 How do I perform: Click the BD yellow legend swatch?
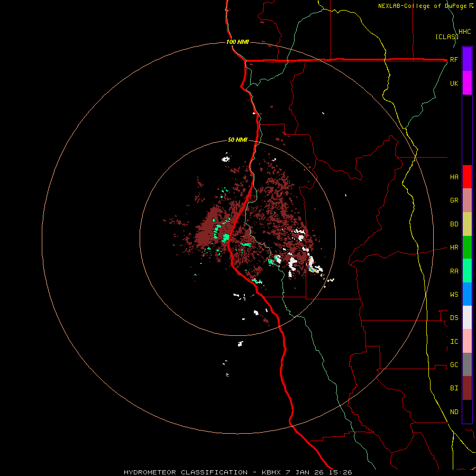467,224
